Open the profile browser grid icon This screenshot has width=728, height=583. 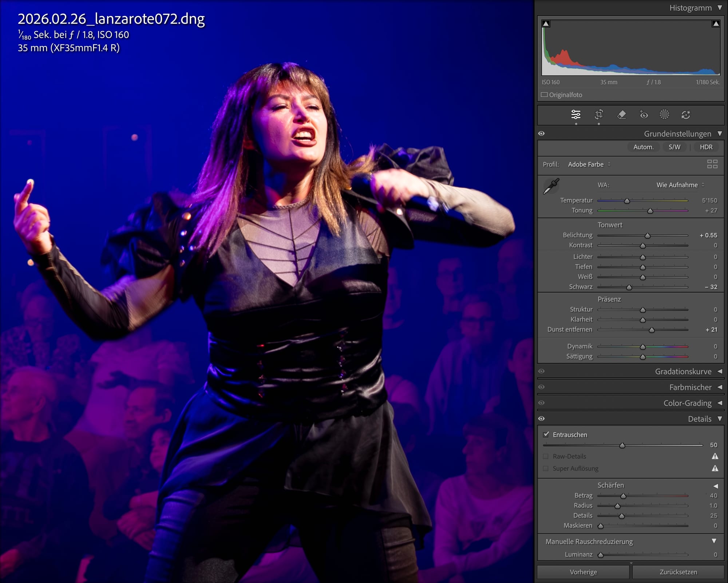712,164
